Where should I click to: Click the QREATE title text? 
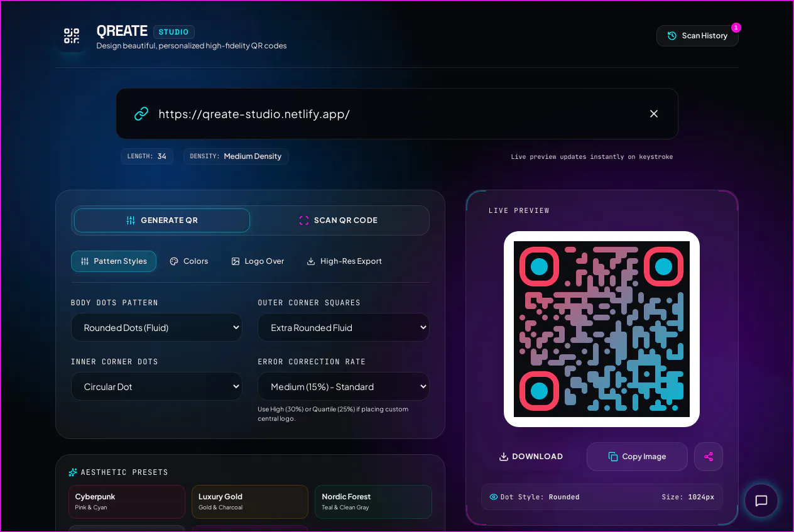[122, 31]
